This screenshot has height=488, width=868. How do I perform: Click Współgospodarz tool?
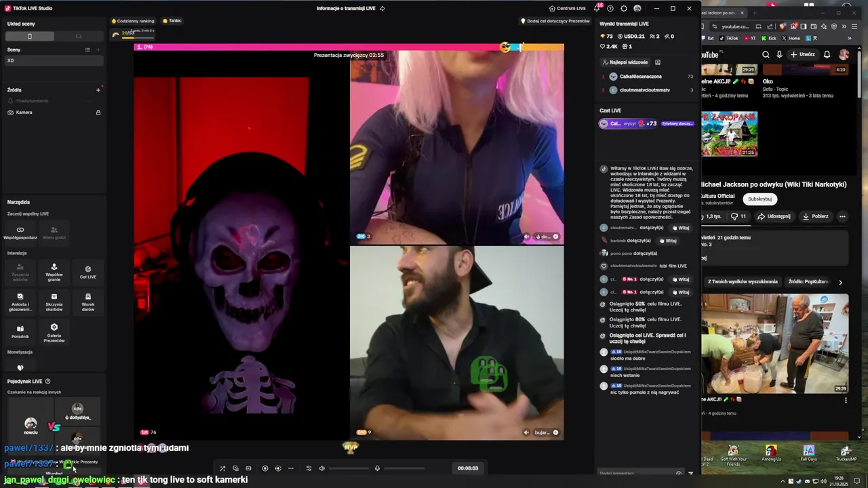pos(20,232)
